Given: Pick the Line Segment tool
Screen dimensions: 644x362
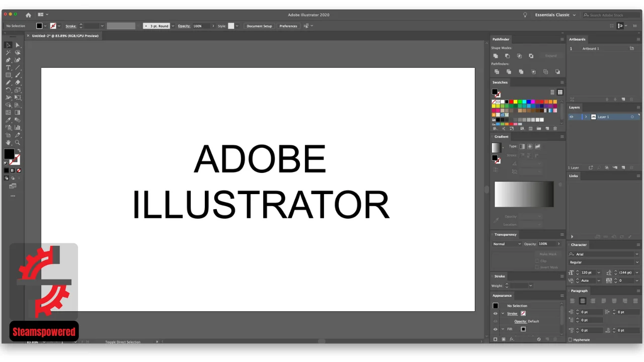Looking at the screenshot, I should 18,67.
